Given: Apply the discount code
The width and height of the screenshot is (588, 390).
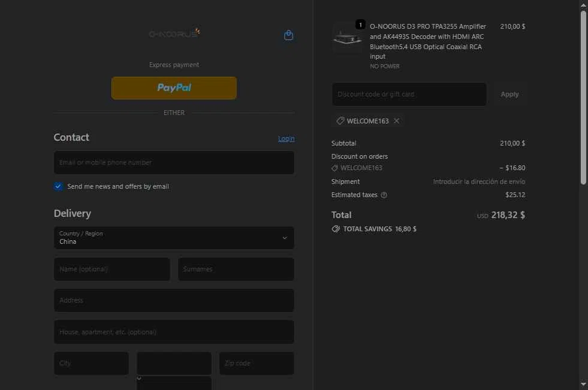Looking at the screenshot, I should 509,95.
